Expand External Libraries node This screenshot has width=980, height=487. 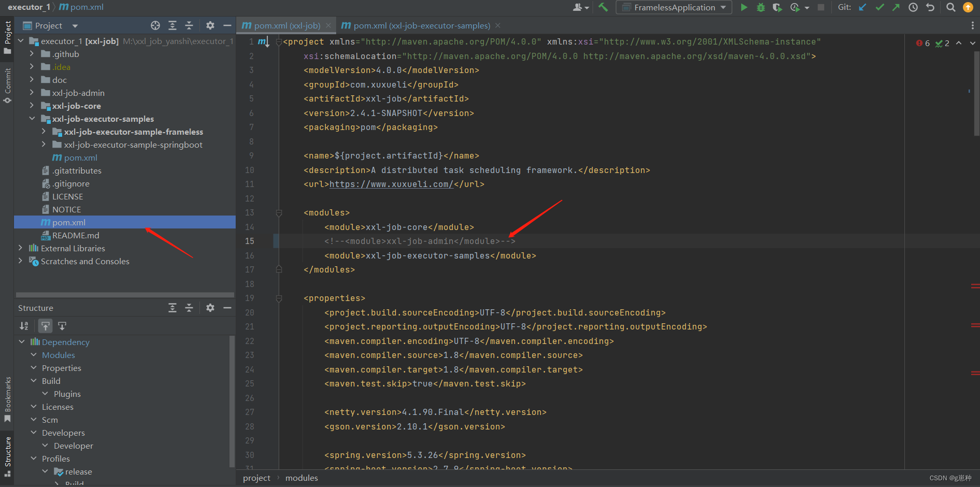pyautogui.click(x=21, y=248)
